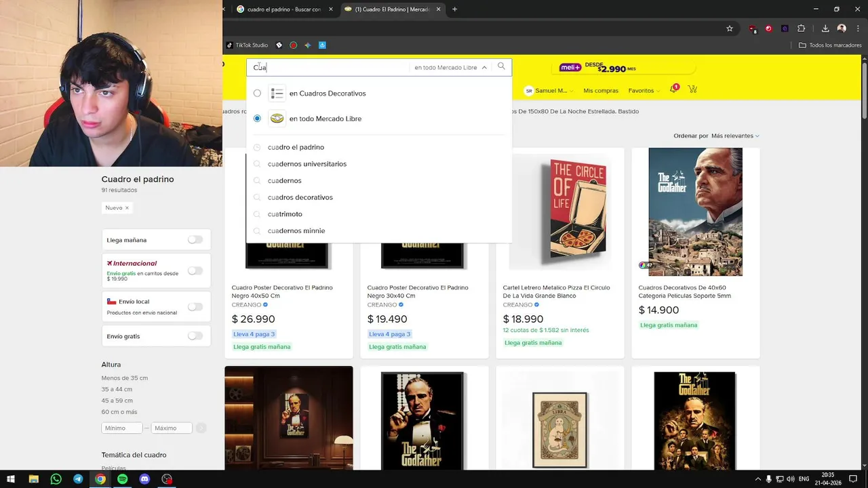Open 'Cuadros Decorativos De 40x60 Categoria Peliculas' listing

coord(685,291)
